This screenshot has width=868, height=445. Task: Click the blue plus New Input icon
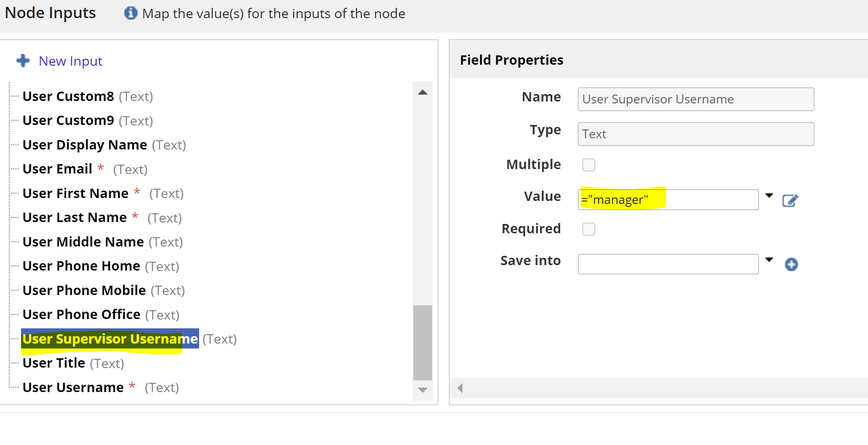[23, 61]
